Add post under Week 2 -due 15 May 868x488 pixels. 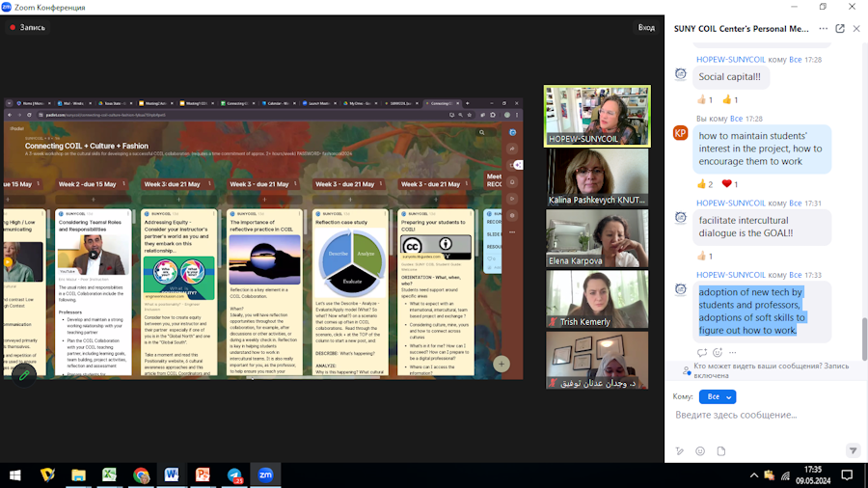[93, 200]
